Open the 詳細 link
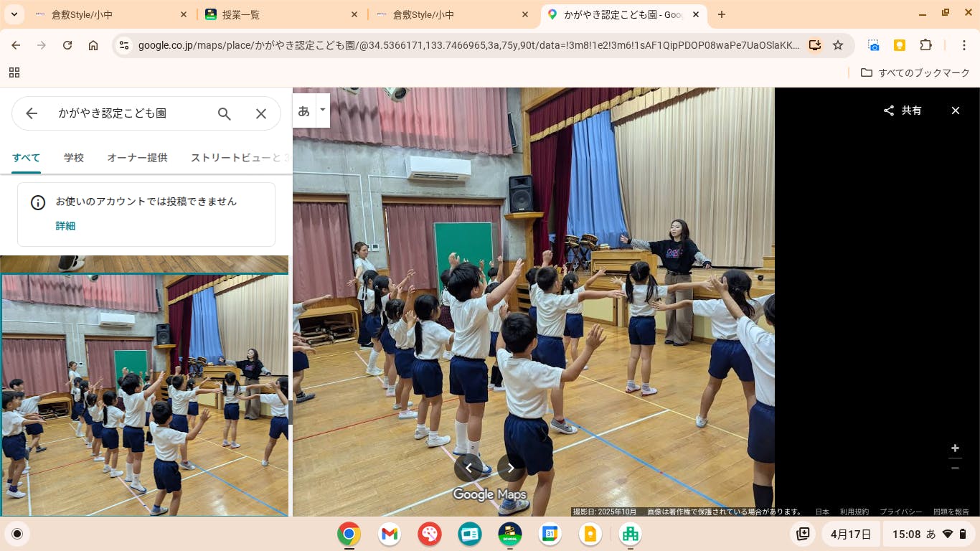This screenshot has width=980, height=551. tap(65, 226)
